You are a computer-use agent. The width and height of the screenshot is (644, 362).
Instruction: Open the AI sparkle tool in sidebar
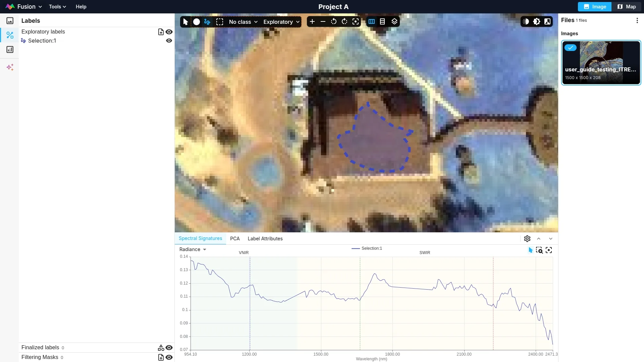(10, 67)
